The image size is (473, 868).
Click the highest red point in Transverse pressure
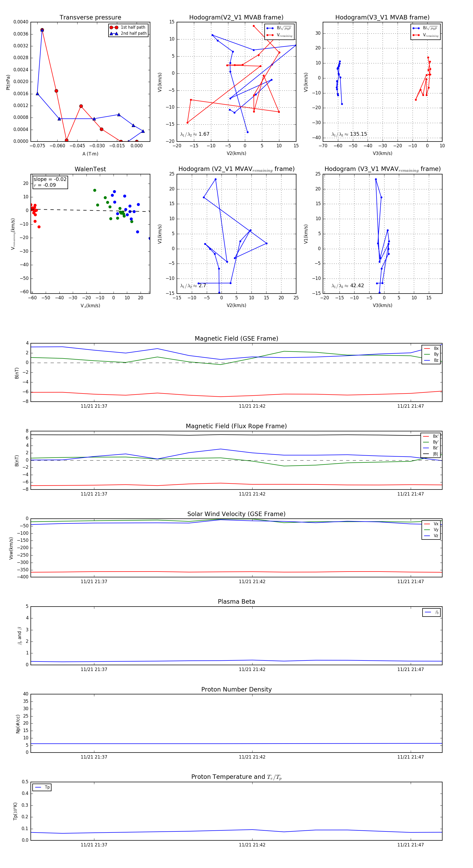coord(42,30)
